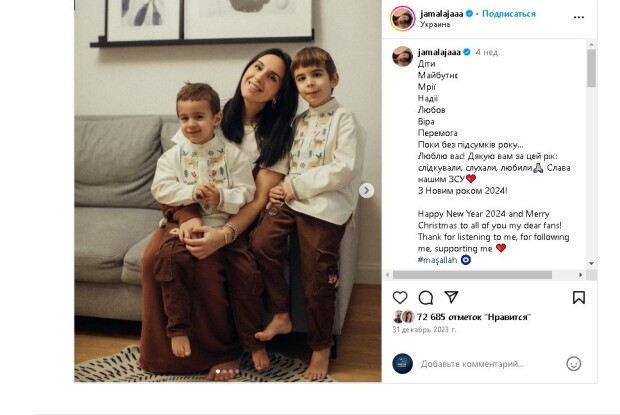Image resolution: width=620 pixels, height=415 pixels.
Task: Open the Украина location link
Action: [435, 25]
